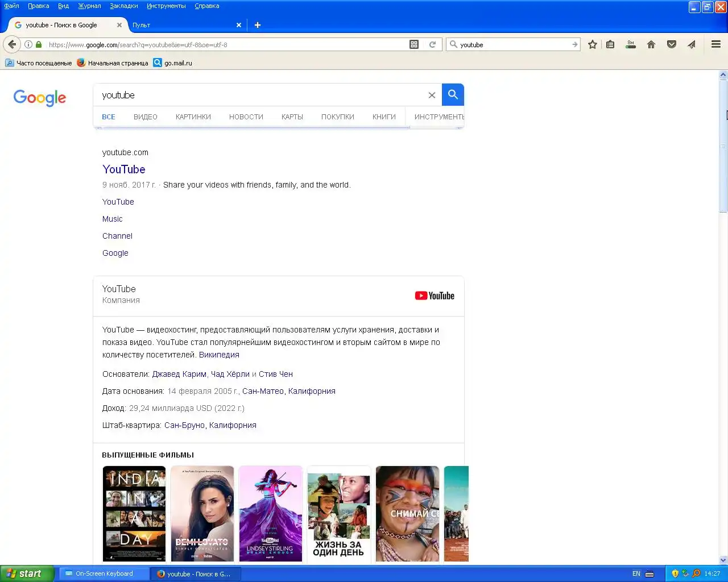Open founder link Джавед Карим
Viewport: 728px width, 582px height.
(x=179, y=374)
